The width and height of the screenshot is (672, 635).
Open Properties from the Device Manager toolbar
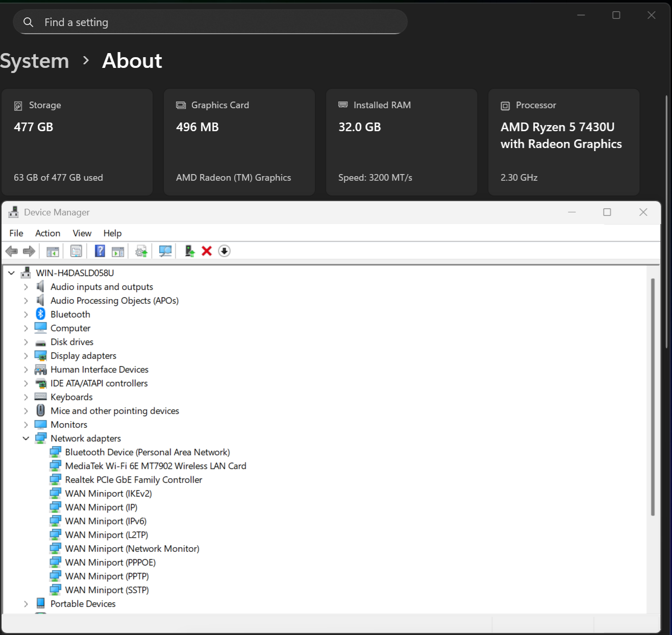[x=76, y=251]
